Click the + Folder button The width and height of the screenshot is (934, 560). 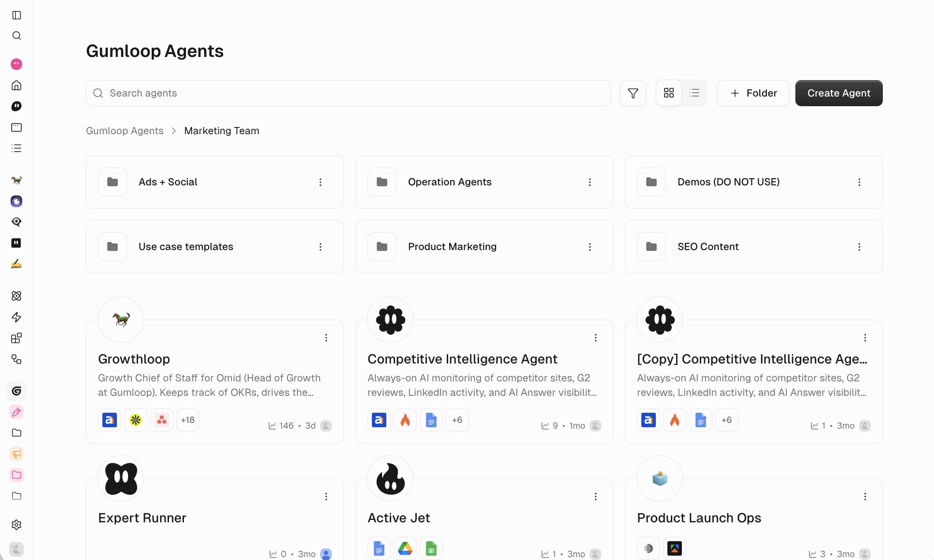pyautogui.click(x=753, y=93)
